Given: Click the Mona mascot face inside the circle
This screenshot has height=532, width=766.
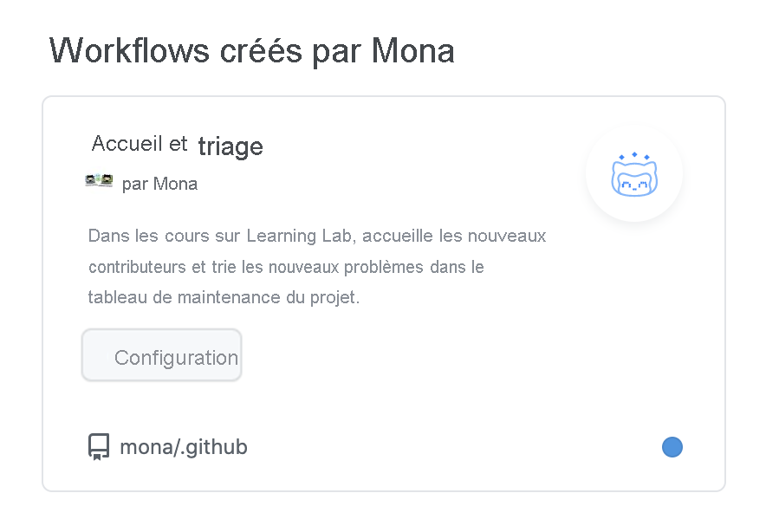Looking at the screenshot, I should click(x=634, y=180).
